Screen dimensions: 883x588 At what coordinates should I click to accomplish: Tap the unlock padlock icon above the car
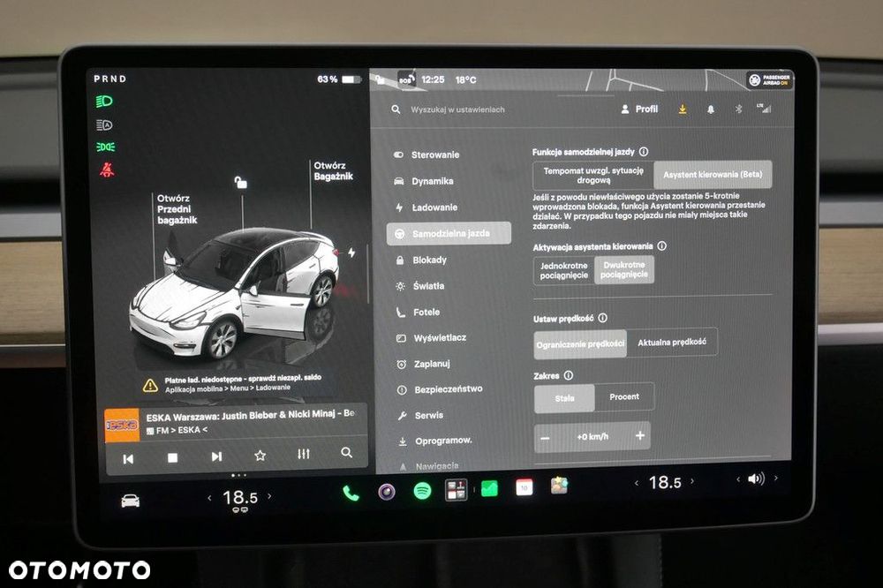(241, 182)
